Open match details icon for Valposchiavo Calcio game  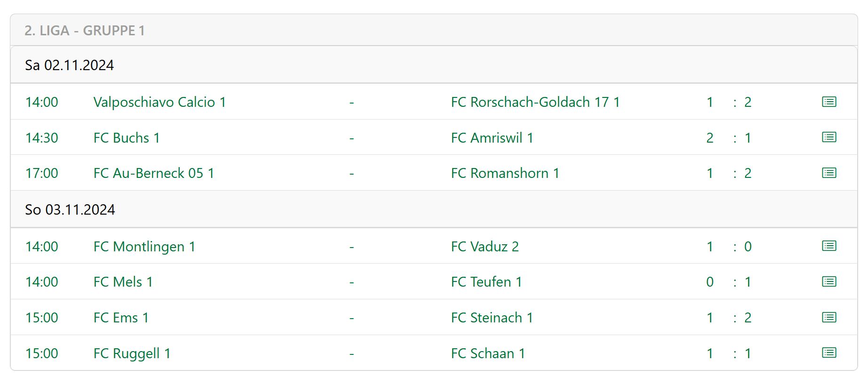(829, 102)
